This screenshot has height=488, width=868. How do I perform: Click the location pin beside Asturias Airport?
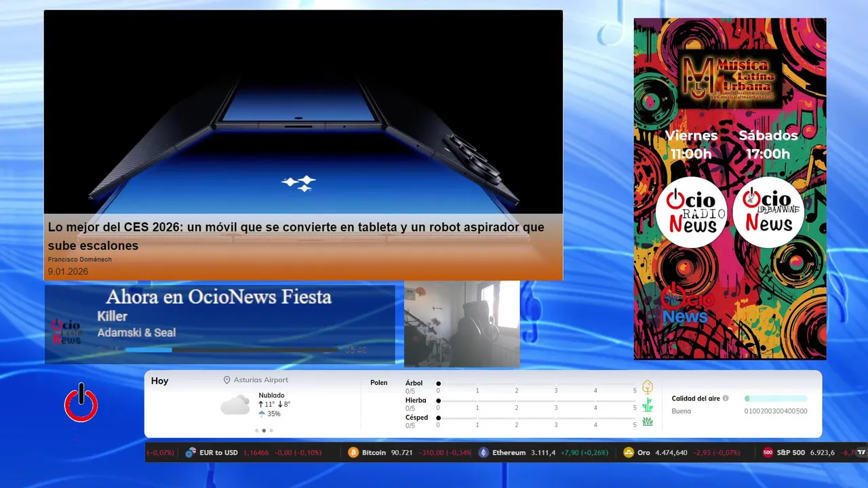227,380
